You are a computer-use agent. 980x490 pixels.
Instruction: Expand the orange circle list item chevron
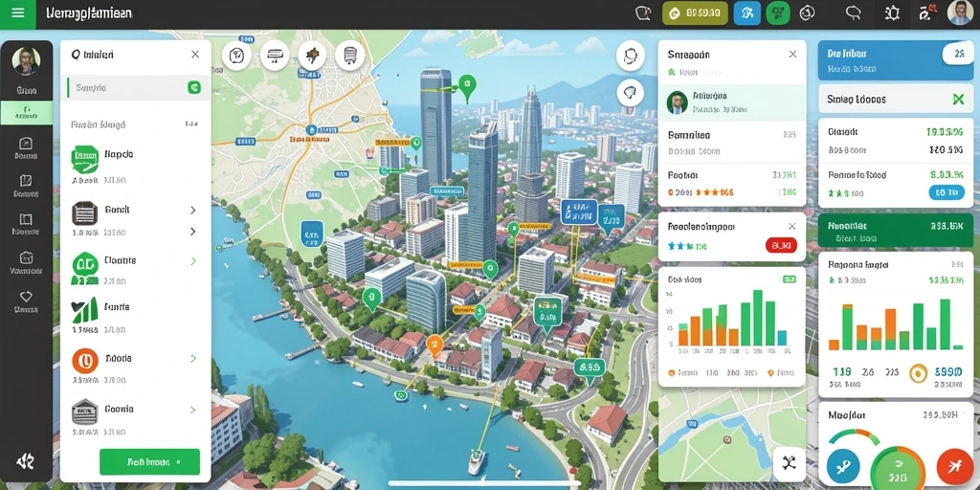point(193,359)
